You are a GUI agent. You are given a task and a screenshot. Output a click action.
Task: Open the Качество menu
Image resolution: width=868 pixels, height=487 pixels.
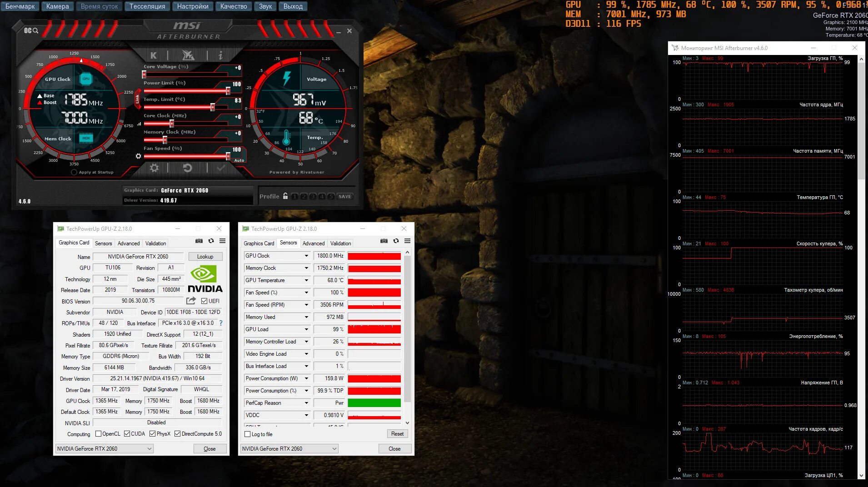coord(234,6)
